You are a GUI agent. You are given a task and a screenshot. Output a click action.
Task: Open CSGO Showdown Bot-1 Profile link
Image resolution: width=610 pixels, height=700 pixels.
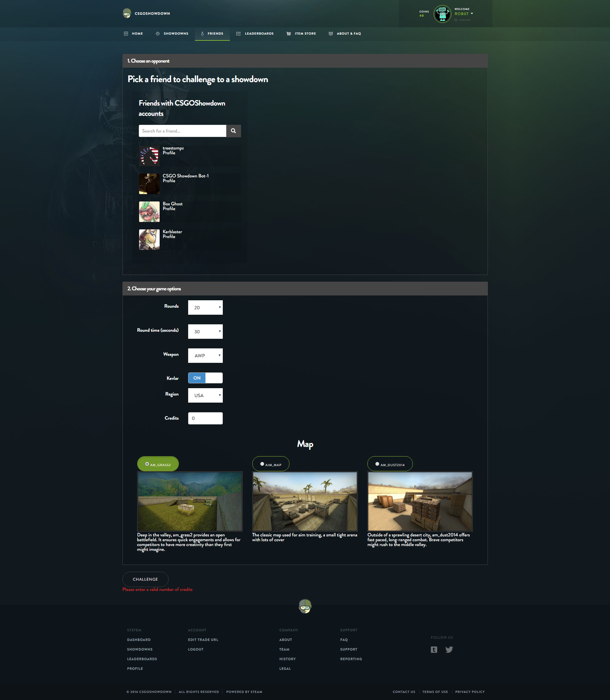[x=169, y=181]
